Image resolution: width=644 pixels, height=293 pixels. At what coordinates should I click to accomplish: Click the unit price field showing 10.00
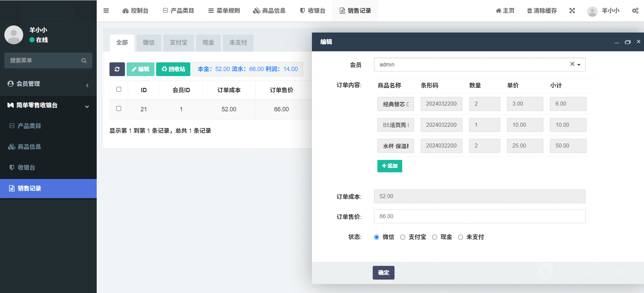(525, 125)
